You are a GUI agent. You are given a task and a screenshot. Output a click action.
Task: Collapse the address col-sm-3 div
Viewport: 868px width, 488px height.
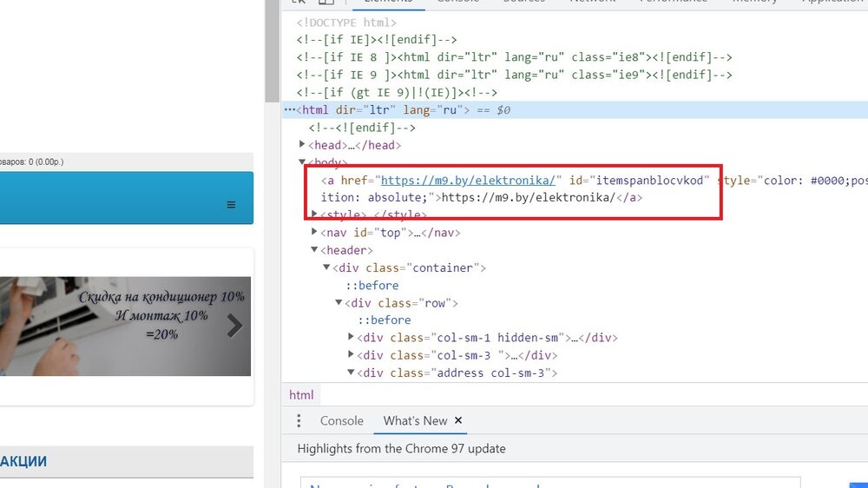[351, 373]
